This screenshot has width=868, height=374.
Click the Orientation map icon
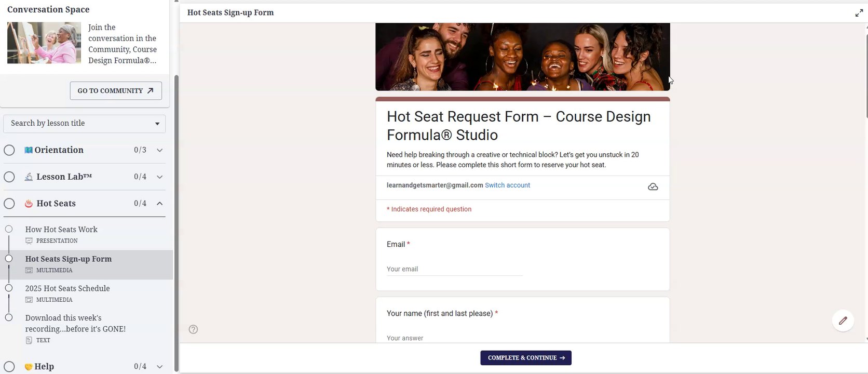point(29,150)
